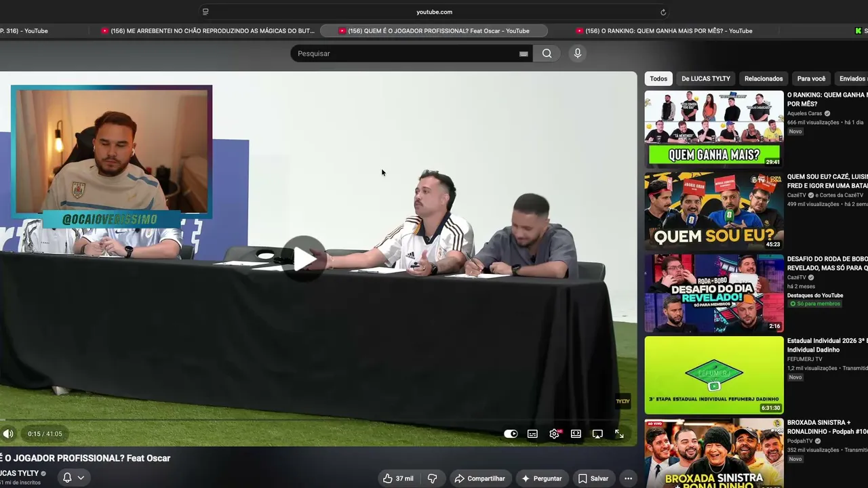Select the QUEM É O JOGADOR PROFISSIONAL browser tab
This screenshot has width=868, height=488.
(x=434, y=30)
